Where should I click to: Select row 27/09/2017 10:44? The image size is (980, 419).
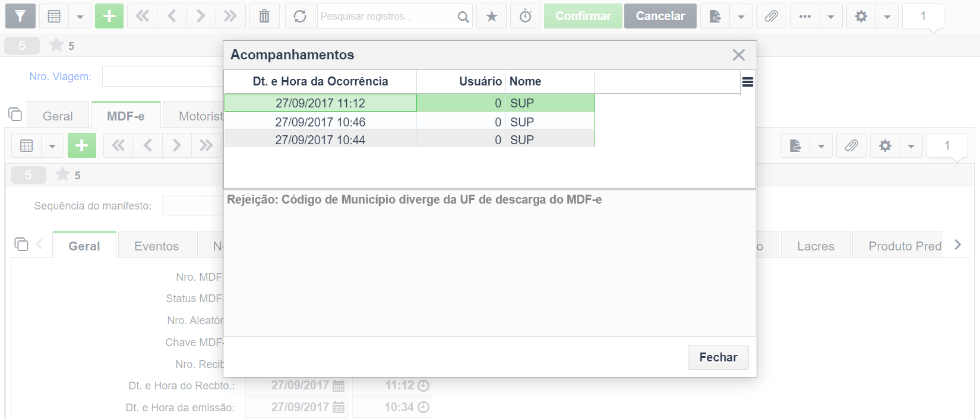[x=409, y=139]
